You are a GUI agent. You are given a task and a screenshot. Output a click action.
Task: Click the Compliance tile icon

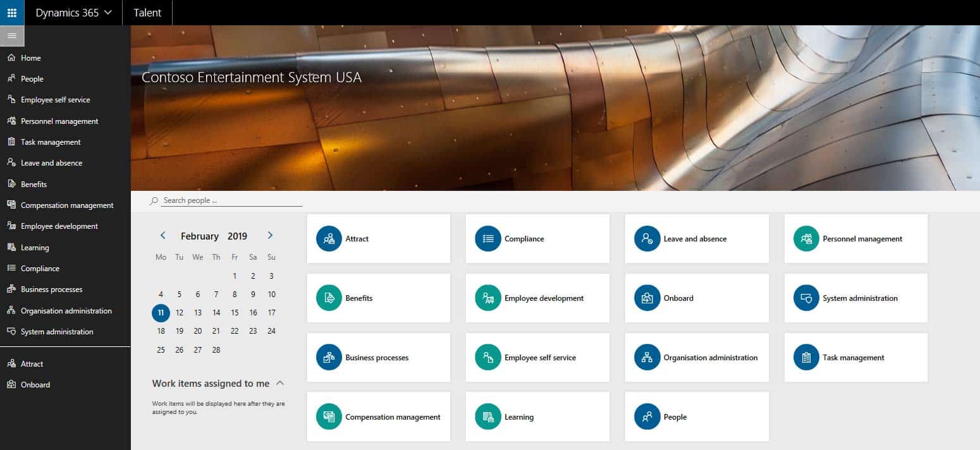488,239
